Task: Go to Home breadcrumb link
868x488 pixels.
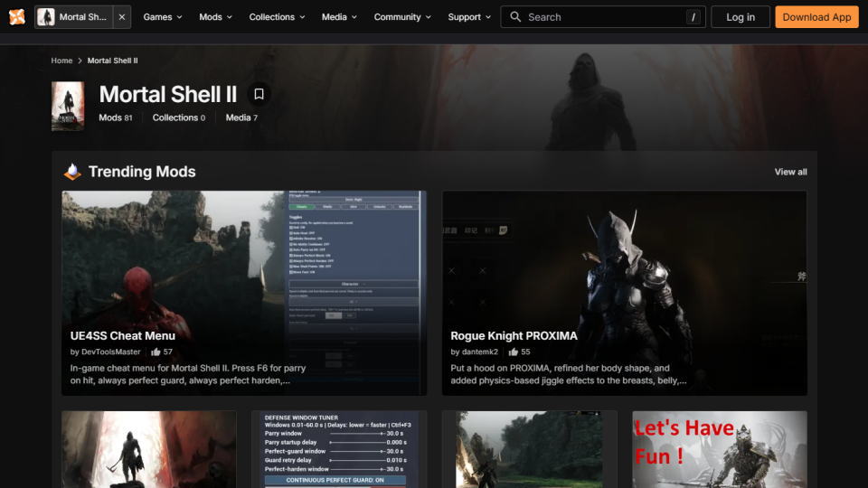Action: (61, 61)
